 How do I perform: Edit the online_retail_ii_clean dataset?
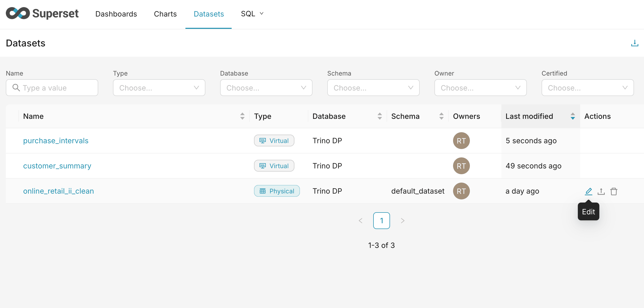pos(588,191)
